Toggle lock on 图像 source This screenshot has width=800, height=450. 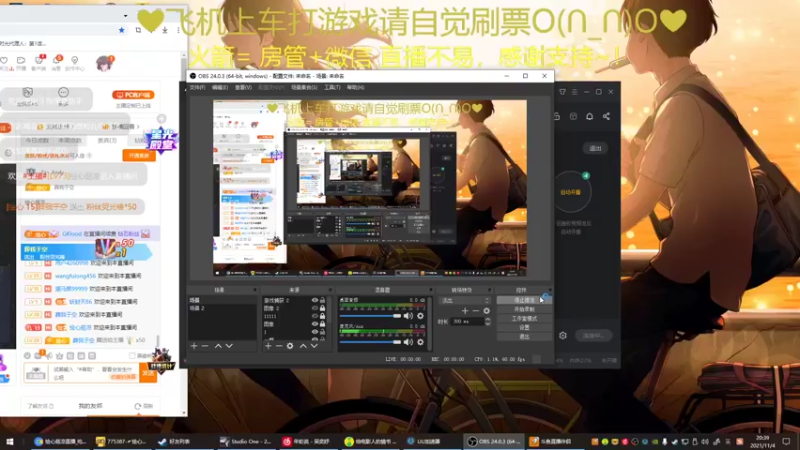(322, 324)
